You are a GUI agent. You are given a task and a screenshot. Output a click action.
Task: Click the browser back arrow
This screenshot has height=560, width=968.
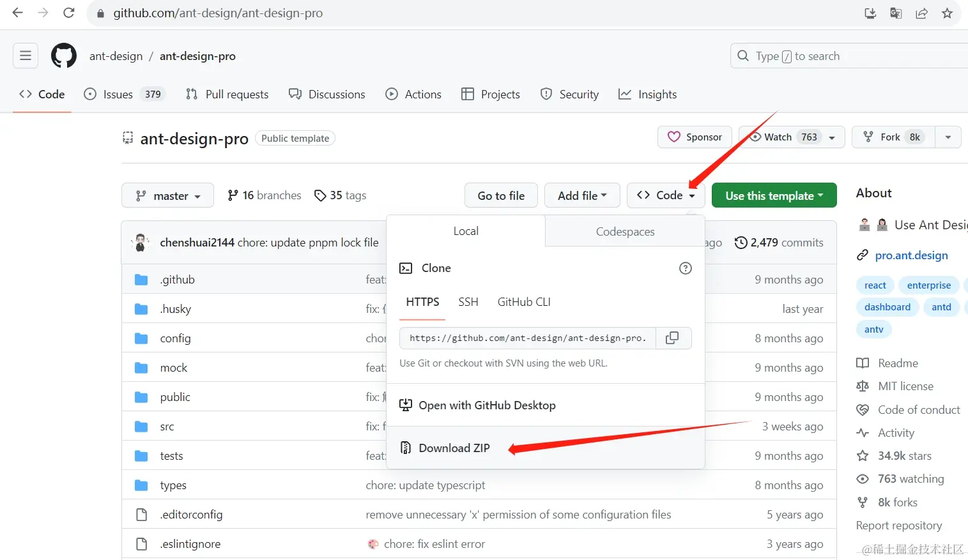click(17, 13)
